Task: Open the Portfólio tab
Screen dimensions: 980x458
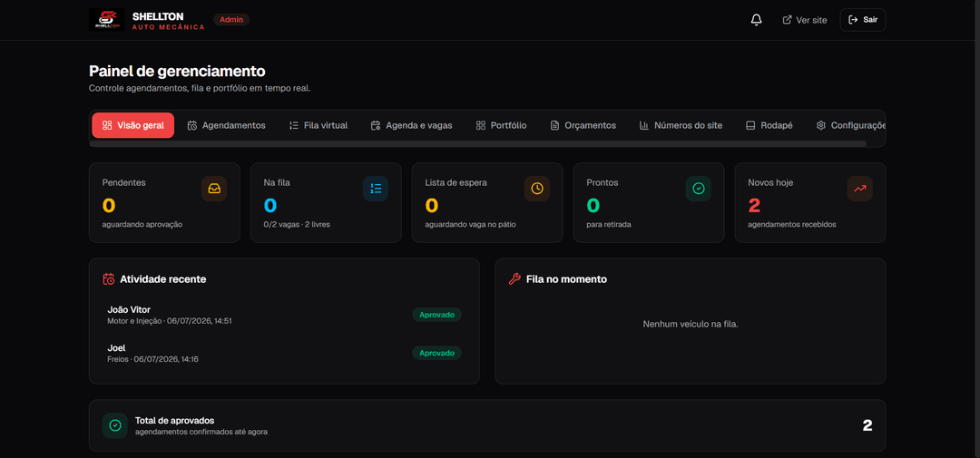Action: click(x=501, y=125)
